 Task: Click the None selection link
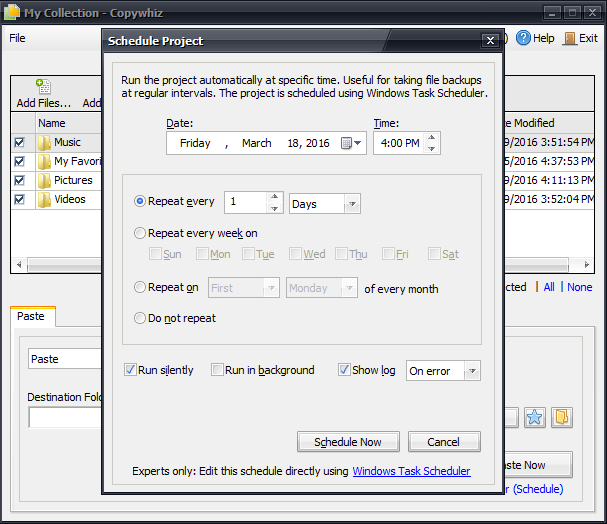[x=580, y=287]
